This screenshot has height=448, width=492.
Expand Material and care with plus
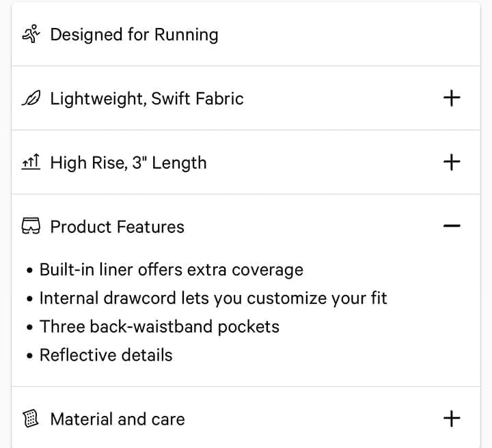(x=452, y=419)
